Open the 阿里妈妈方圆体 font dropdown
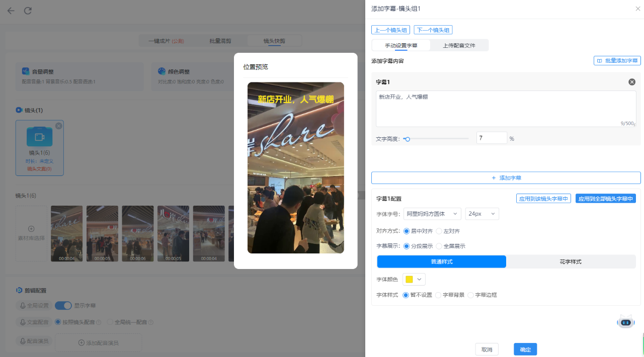This screenshot has width=644, height=357. pos(432,214)
